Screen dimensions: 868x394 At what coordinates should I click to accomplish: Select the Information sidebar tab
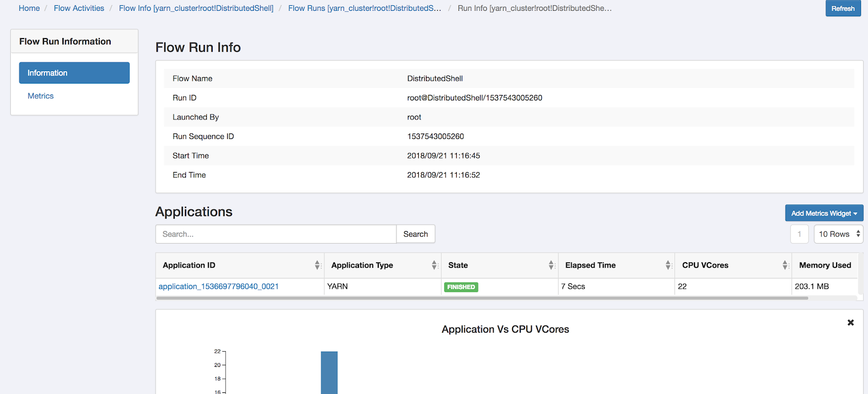(x=74, y=73)
